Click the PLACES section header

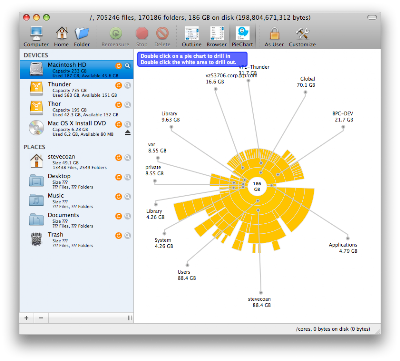click(34, 147)
